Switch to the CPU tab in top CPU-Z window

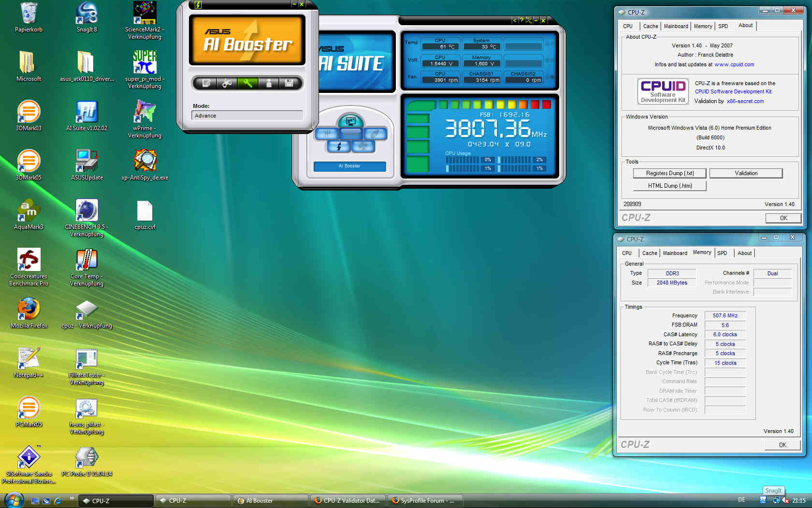(x=628, y=27)
